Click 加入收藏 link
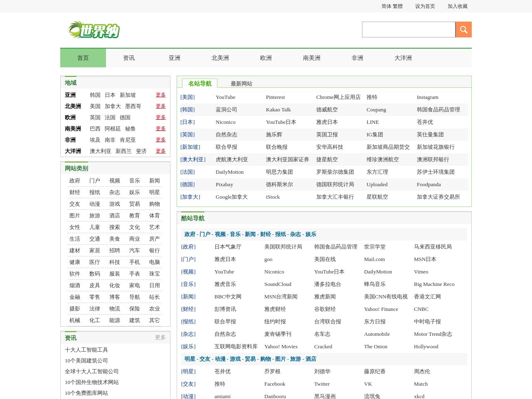This screenshot has width=532, height=399. click(457, 6)
